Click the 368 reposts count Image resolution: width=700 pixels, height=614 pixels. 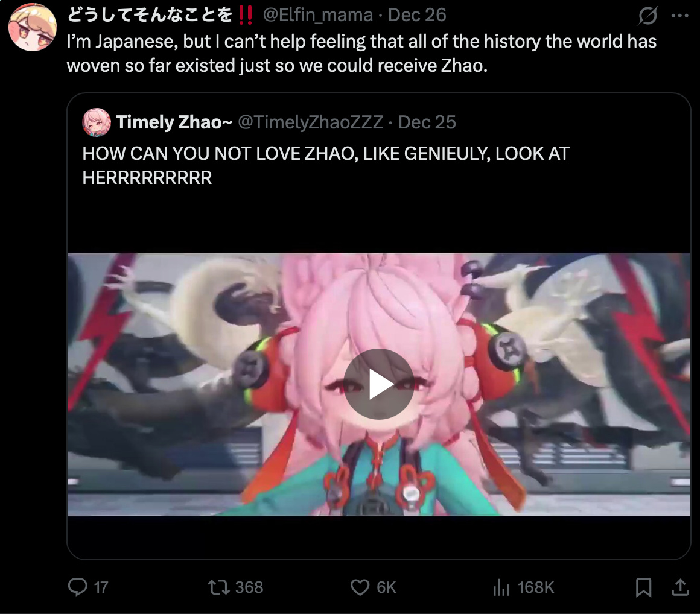[x=249, y=587]
